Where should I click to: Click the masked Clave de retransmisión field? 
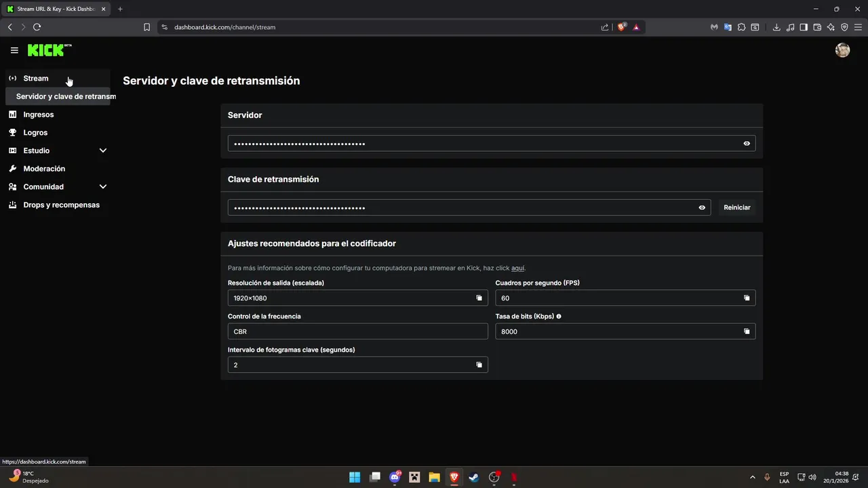pos(469,207)
